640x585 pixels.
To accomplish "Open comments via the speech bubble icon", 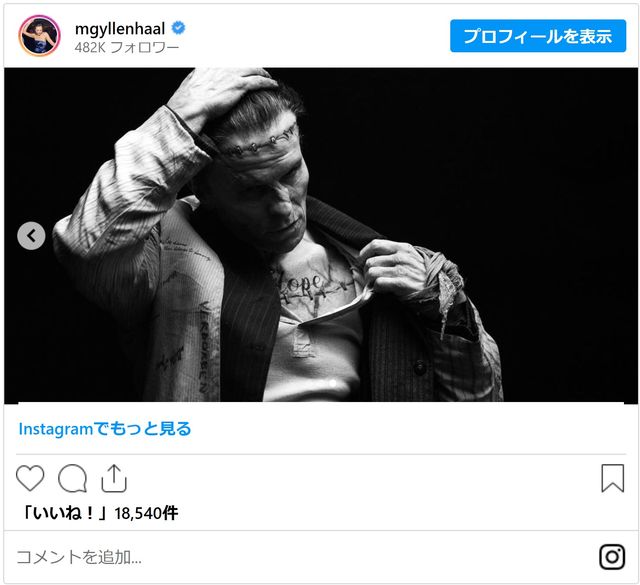I will point(73,478).
